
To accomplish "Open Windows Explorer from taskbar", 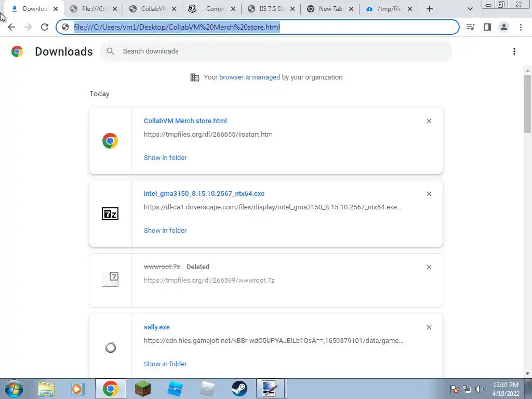I will (x=46, y=389).
